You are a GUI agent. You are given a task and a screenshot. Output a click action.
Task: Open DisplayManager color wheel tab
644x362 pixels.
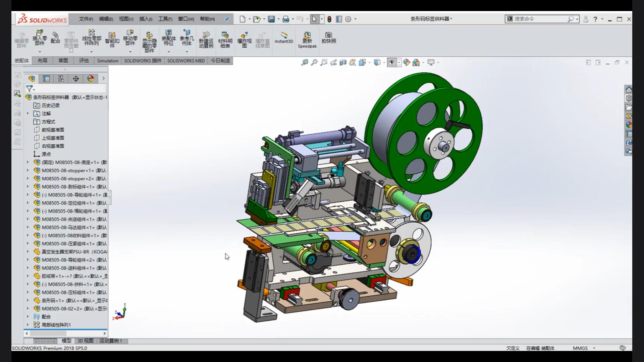point(91,78)
